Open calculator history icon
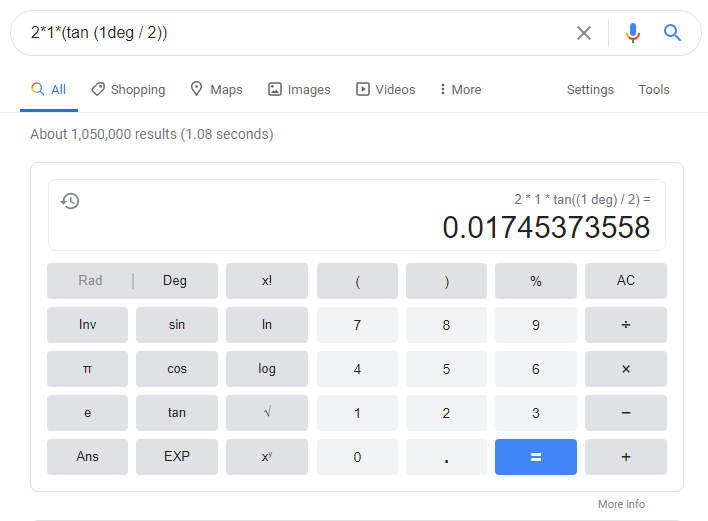Image resolution: width=708 pixels, height=521 pixels. (70, 201)
